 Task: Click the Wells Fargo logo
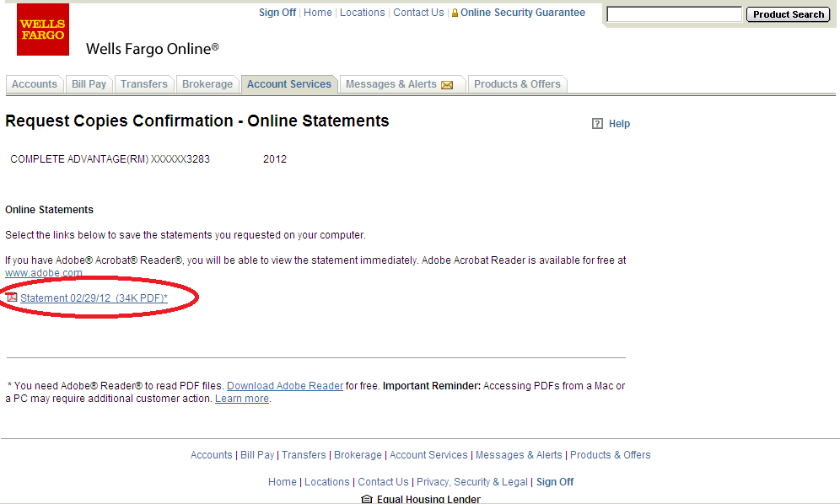43,29
